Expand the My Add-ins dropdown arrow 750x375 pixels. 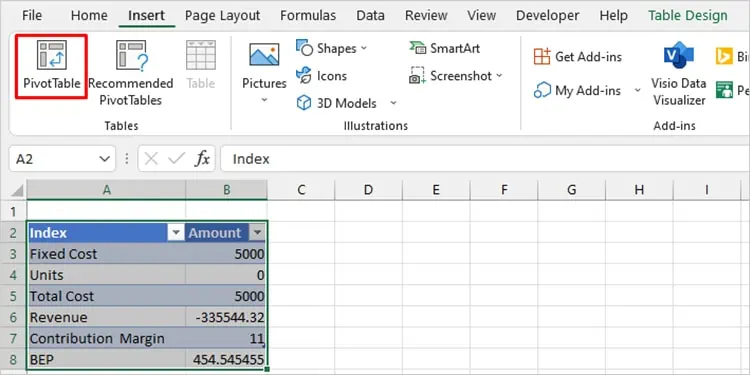pyautogui.click(x=637, y=90)
